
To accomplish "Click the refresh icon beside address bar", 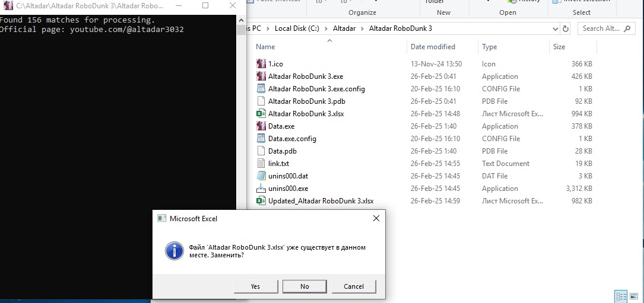I will click(x=566, y=28).
